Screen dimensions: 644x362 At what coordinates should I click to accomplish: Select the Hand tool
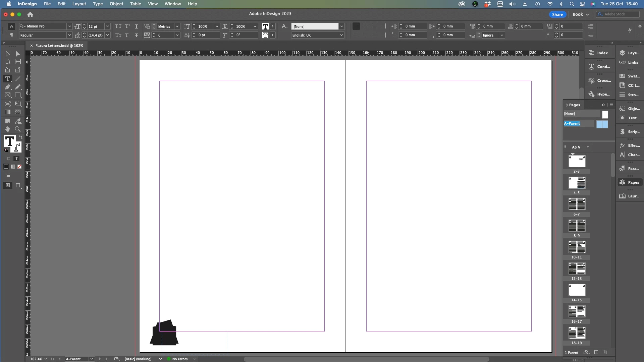tap(8, 129)
